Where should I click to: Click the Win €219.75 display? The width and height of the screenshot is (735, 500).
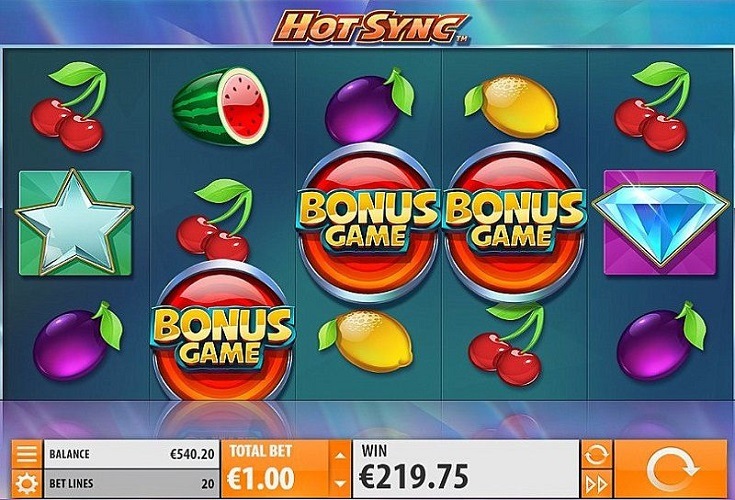[465, 469]
